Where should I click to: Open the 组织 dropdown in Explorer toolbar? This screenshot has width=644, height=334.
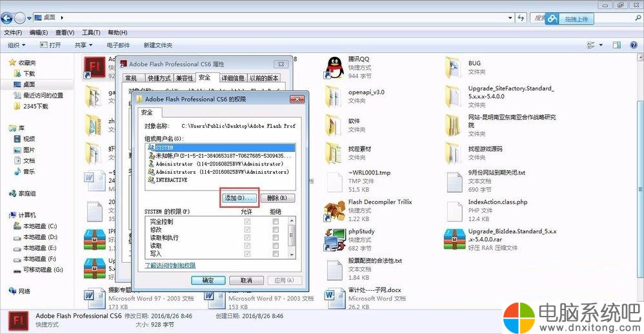pyautogui.click(x=16, y=45)
